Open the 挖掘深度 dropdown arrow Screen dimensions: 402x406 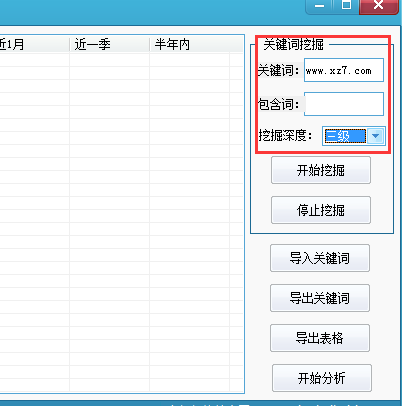[x=376, y=136]
